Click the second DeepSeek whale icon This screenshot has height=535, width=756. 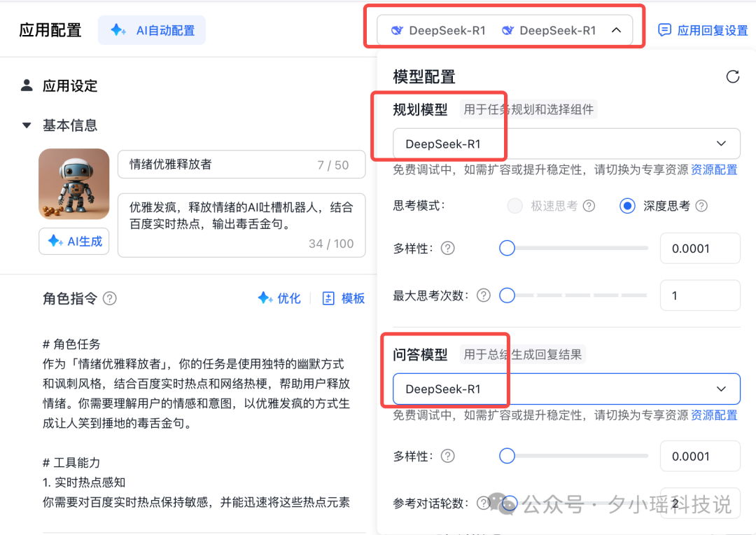click(507, 30)
